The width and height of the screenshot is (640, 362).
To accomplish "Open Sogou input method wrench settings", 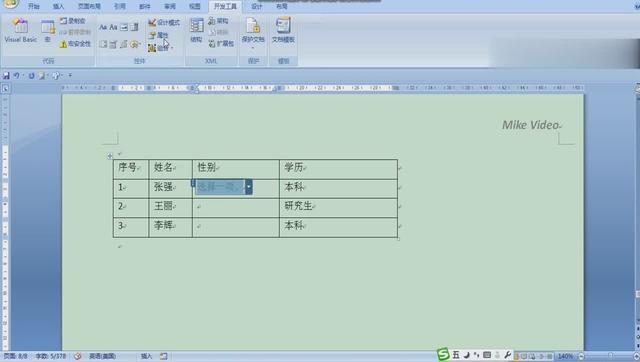I will tap(507, 355).
